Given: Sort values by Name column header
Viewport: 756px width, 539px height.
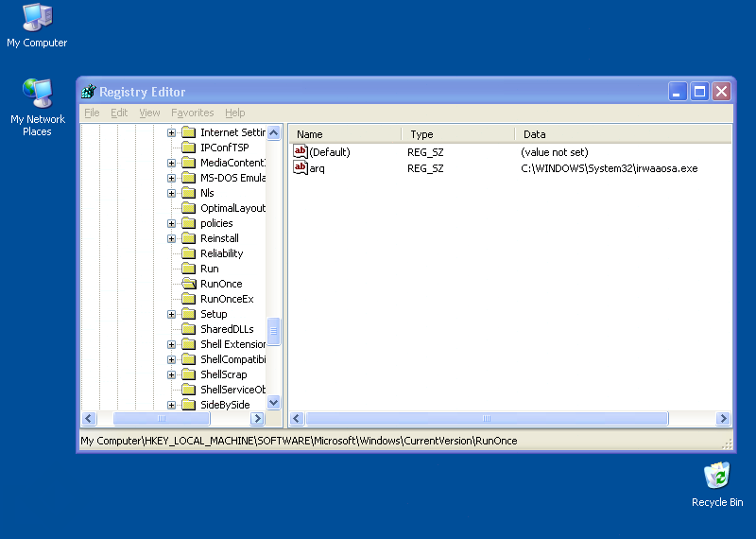Looking at the screenshot, I should [346, 134].
